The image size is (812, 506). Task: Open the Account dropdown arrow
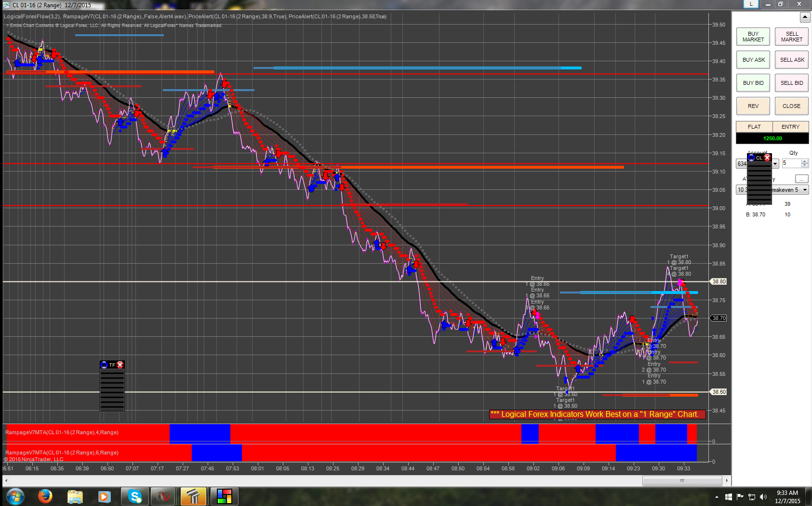(x=775, y=164)
